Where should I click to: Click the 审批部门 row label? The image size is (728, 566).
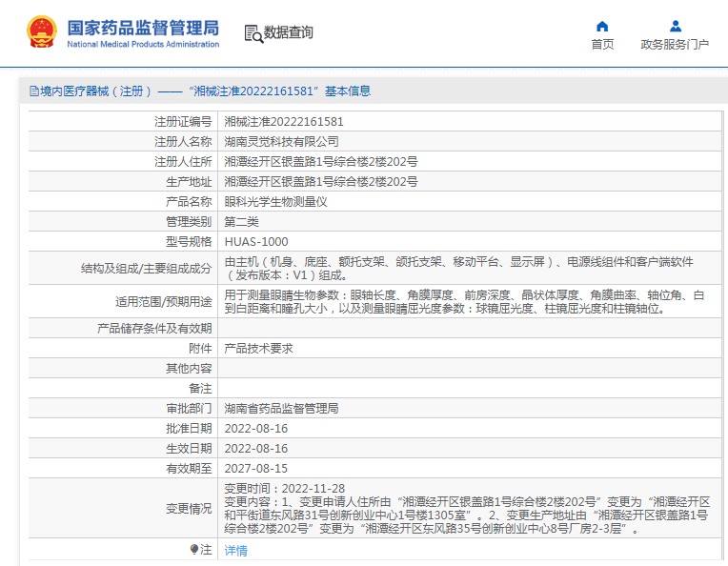tap(189, 408)
